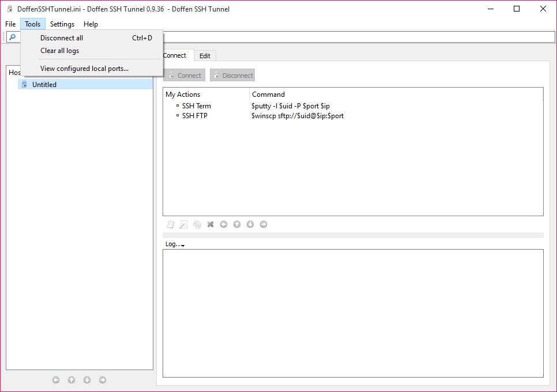Click inside the Log output area
The width and height of the screenshot is (557, 392).
[x=353, y=313]
